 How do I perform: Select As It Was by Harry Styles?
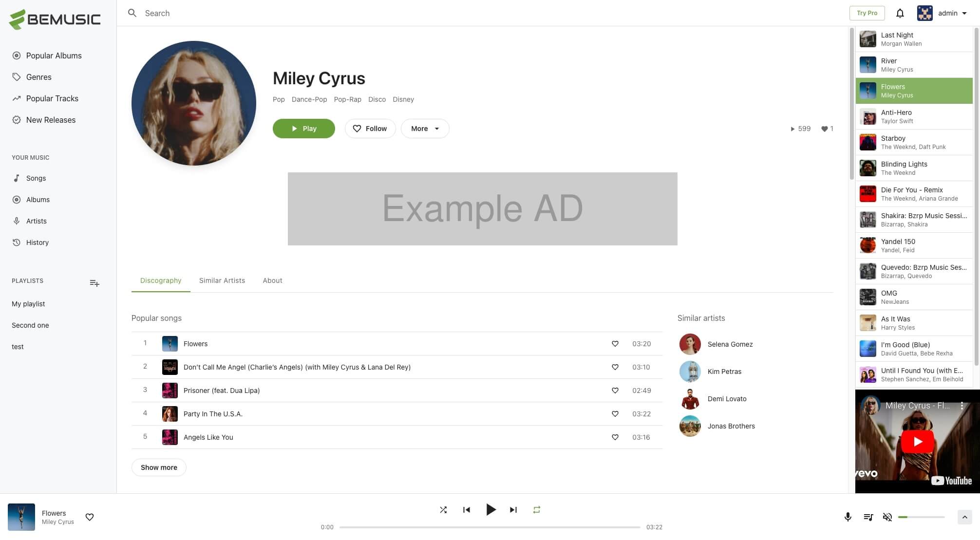coord(914,323)
